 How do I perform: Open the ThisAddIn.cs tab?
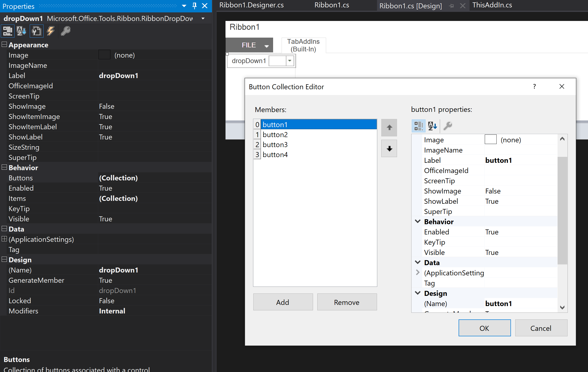492,5
